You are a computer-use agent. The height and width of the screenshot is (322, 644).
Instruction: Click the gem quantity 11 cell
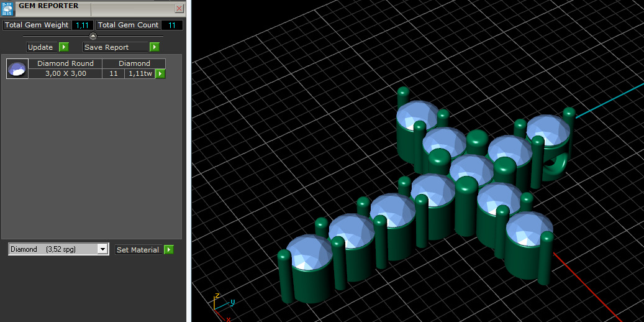(114, 73)
